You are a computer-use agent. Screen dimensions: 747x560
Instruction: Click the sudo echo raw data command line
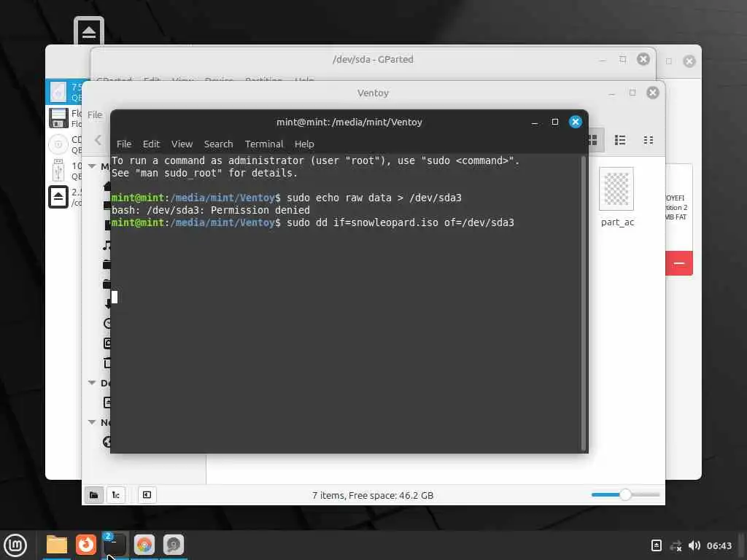pyautogui.click(x=374, y=198)
